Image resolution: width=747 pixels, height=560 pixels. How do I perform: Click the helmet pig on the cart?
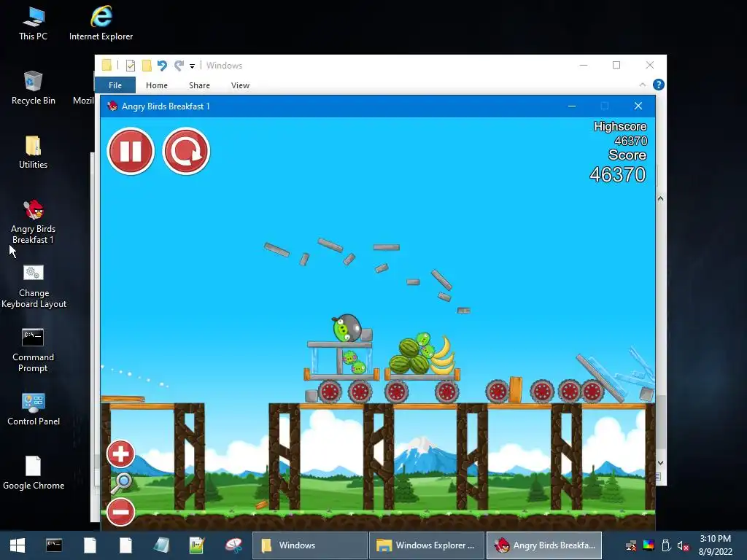[347, 327]
